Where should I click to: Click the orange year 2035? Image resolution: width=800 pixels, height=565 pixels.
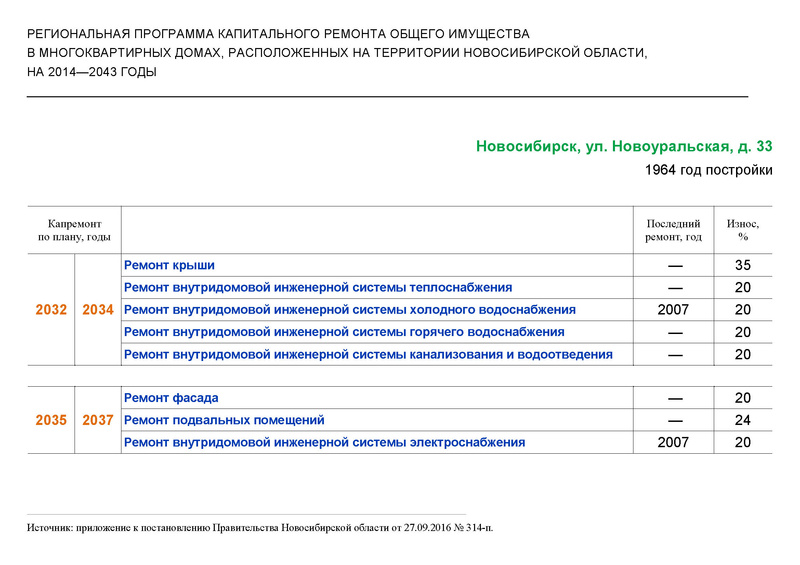point(51,420)
